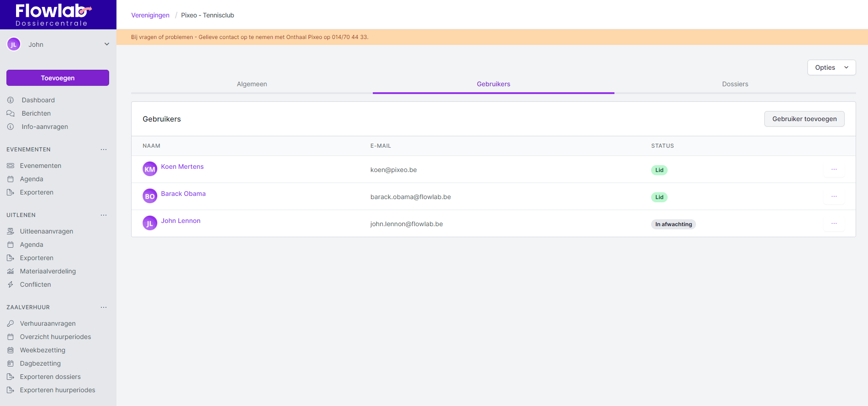Viewport: 868px width, 406px height.
Task: Click the Info-aanvragen info icon
Action: [x=11, y=127]
